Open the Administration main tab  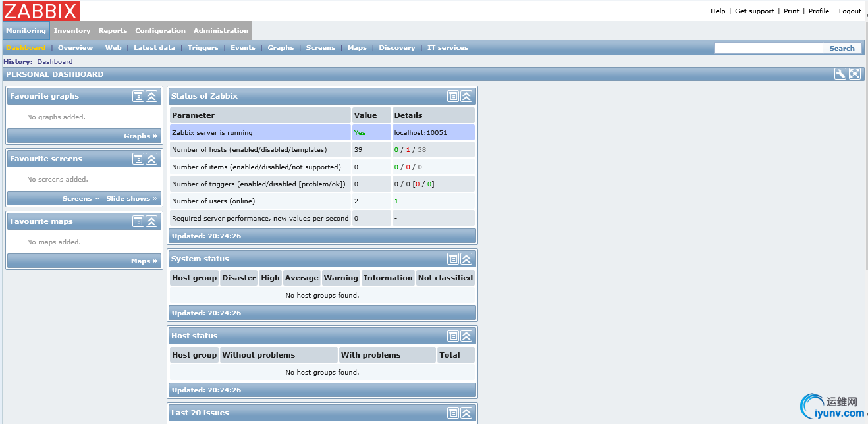click(221, 30)
